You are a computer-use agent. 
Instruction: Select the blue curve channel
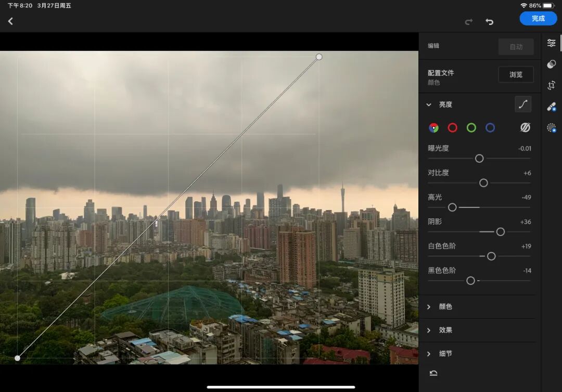[x=490, y=128]
